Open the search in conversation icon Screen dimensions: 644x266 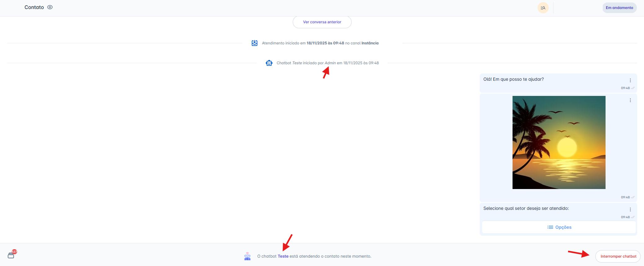[x=543, y=8]
